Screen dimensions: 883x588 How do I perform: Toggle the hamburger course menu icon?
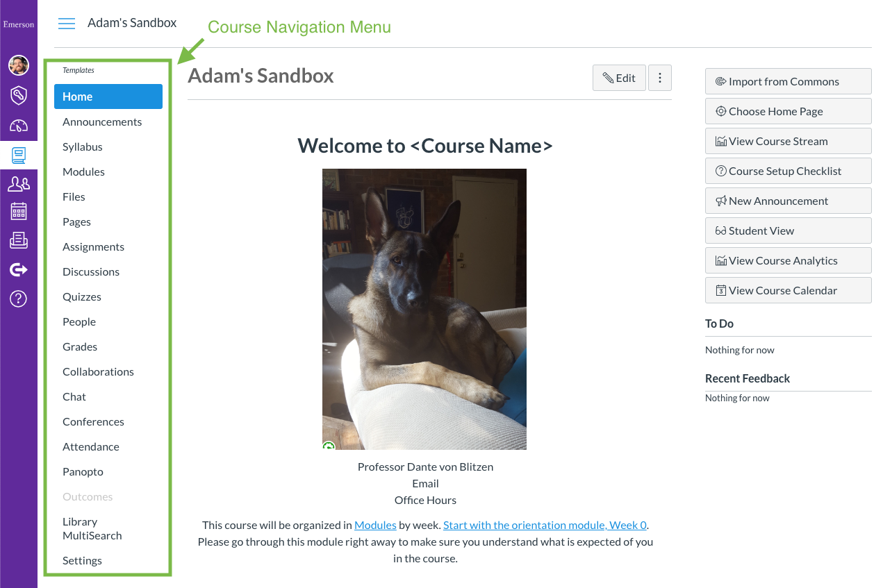(67, 24)
